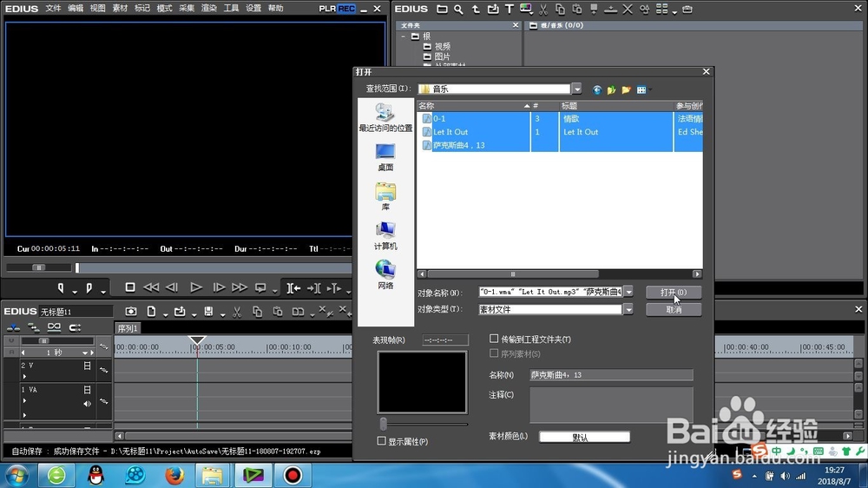Expand the 对象类型 file type dropdown
The image size is (868, 488).
pyautogui.click(x=628, y=310)
